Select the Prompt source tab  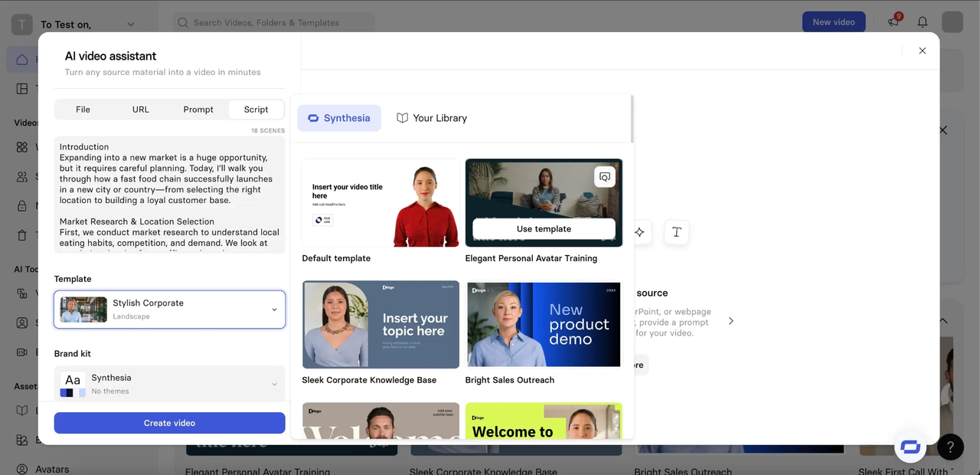tap(198, 110)
